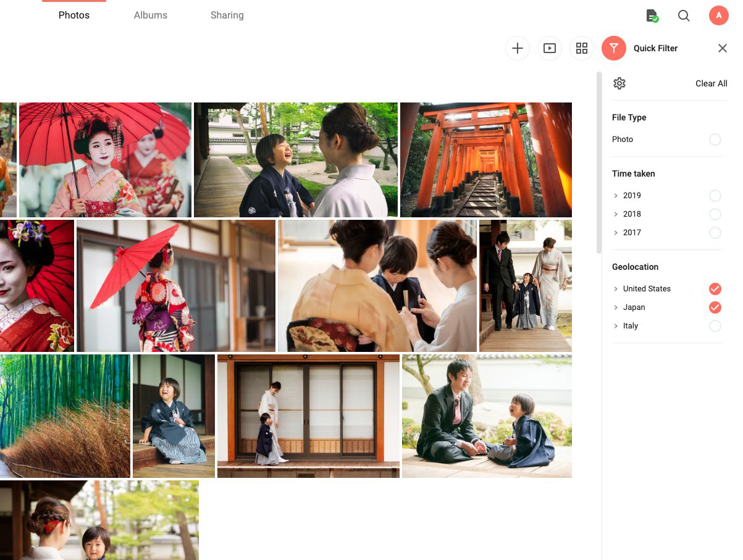Image resolution: width=743 pixels, height=560 pixels.
Task: Expand the United States location entry
Action: (x=616, y=289)
